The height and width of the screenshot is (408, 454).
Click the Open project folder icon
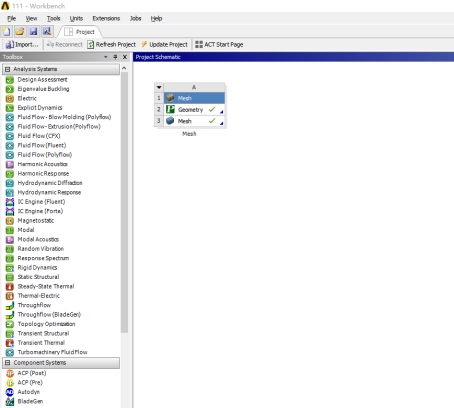20,32
